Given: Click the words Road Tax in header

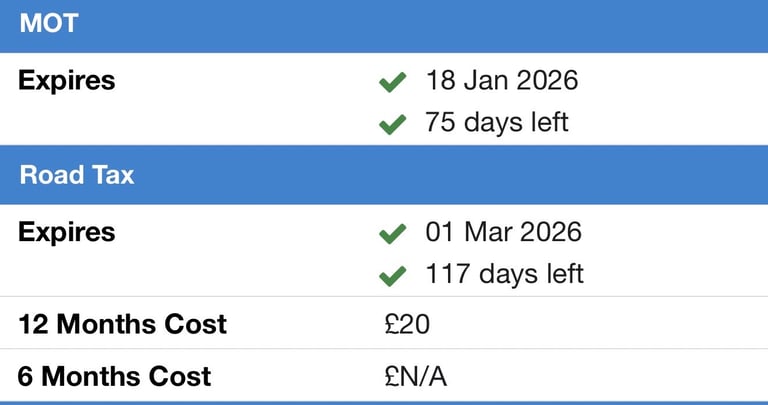Looking at the screenshot, I should coord(77,175).
